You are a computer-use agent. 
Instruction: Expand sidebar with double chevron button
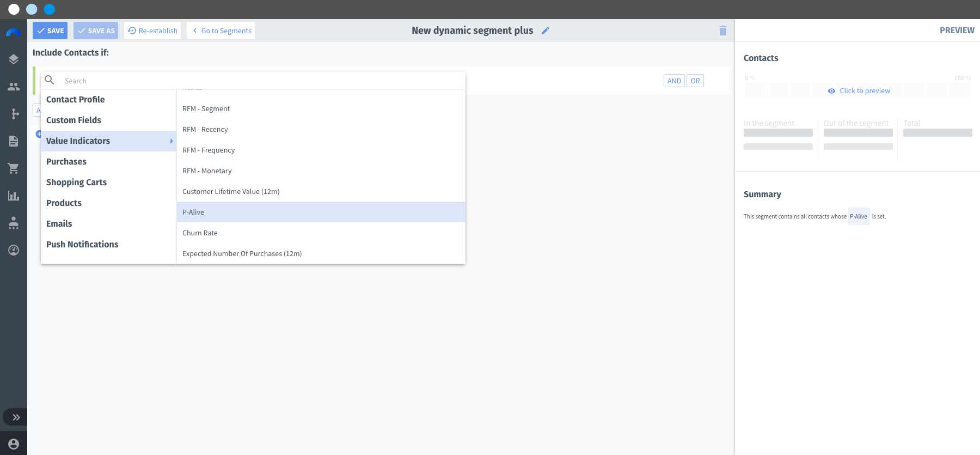(16, 417)
